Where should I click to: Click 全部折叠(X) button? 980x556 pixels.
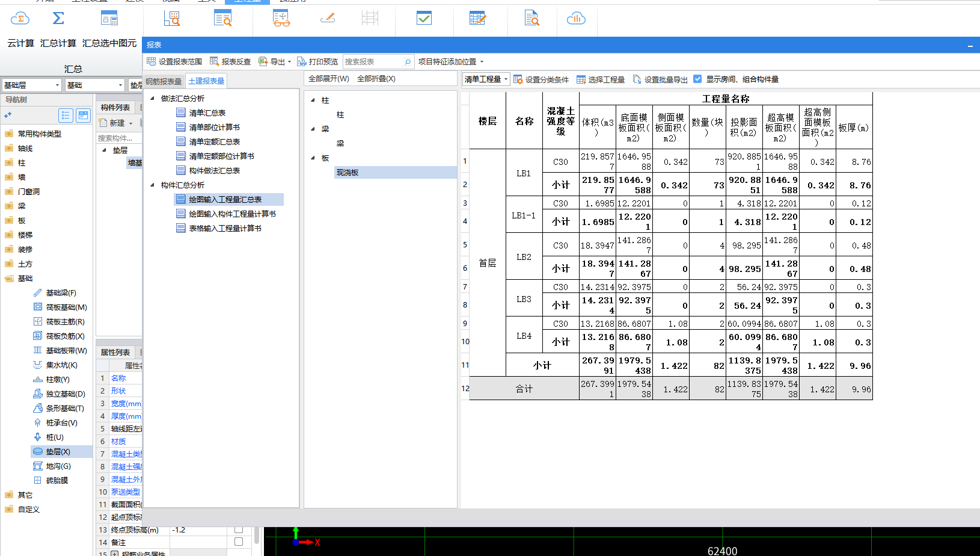tap(376, 79)
